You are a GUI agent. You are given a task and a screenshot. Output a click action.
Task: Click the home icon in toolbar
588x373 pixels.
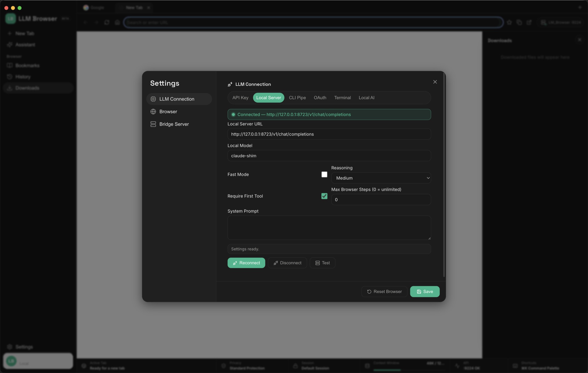tap(117, 22)
